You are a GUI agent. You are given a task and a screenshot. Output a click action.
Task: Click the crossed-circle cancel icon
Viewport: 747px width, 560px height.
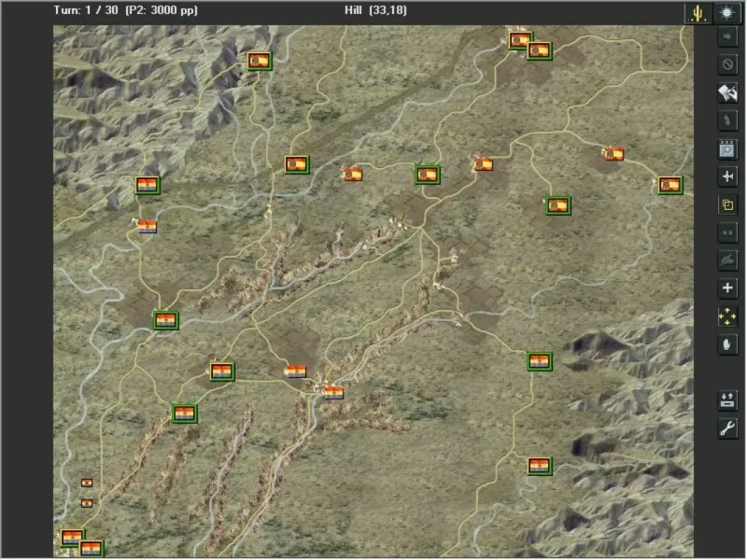point(727,64)
